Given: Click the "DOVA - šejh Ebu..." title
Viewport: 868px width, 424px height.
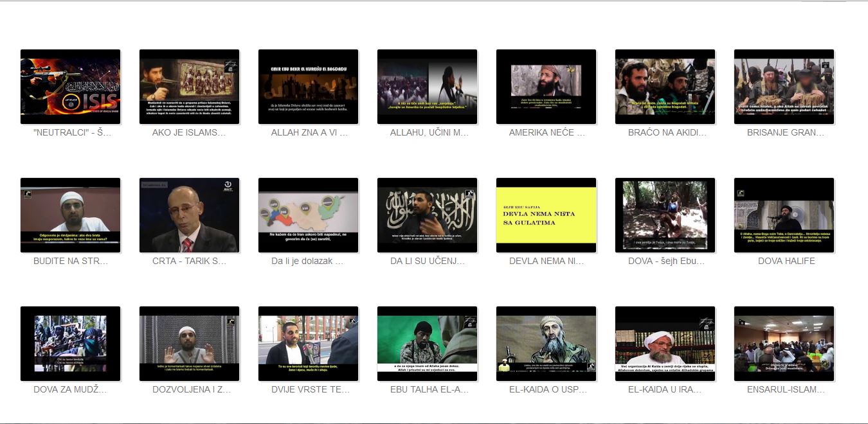Looking at the screenshot, I should click(665, 261).
